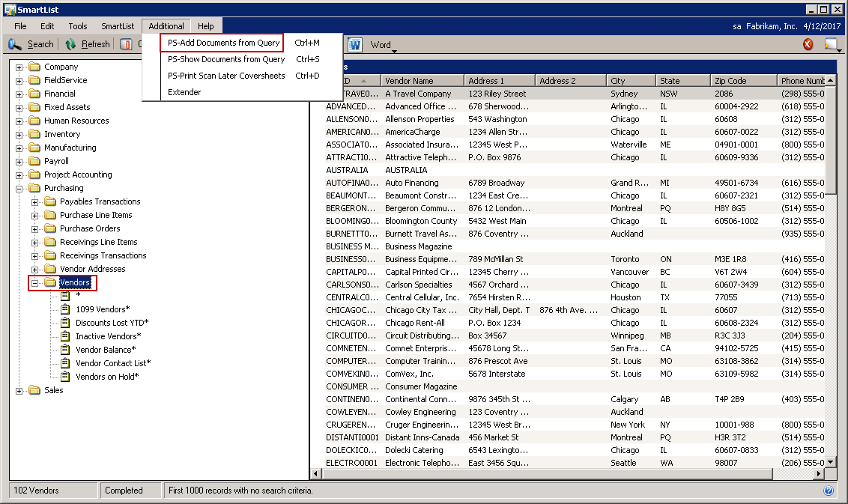Select the Receivings Transactions tree item
Image resolution: width=848 pixels, height=504 pixels.
point(103,255)
